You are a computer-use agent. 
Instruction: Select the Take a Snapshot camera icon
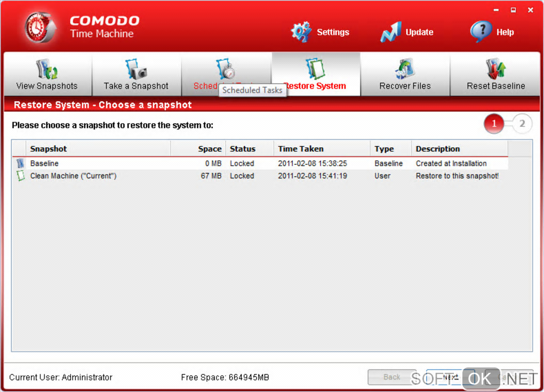tap(136, 69)
